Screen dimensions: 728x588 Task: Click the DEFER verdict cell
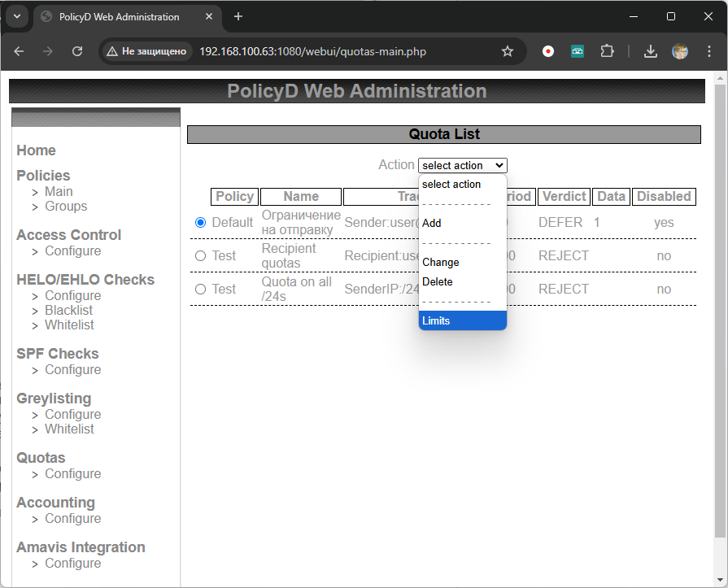coord(560,222)
